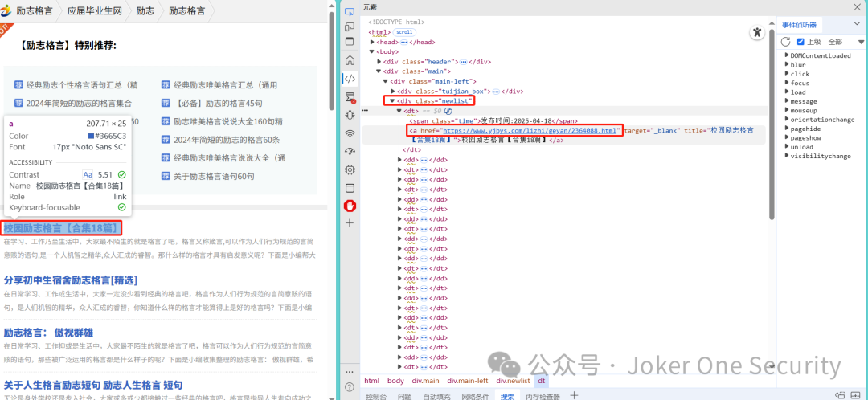
Task: Open the 分享初中生宿舍励志格言[精选] link
Action: [70, 280]
